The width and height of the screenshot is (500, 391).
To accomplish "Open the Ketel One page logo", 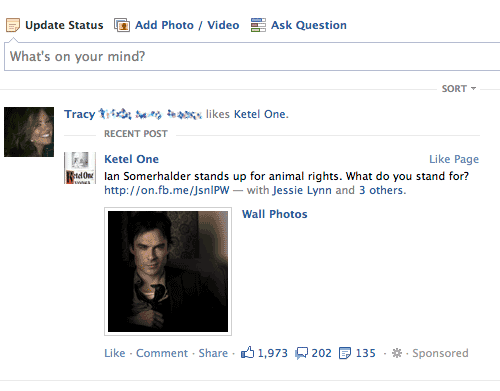I will [80, 168].
